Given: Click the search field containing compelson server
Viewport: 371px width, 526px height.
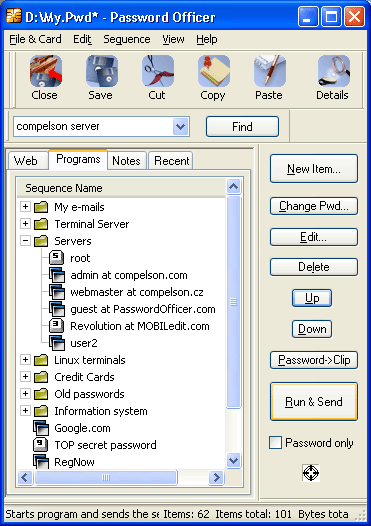Looking at the screenshot, I should coord(94,126).
